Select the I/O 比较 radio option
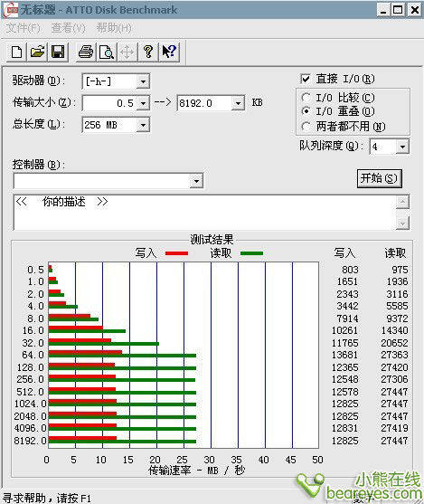This screenshot has width=424, height=504. point(306,97)
